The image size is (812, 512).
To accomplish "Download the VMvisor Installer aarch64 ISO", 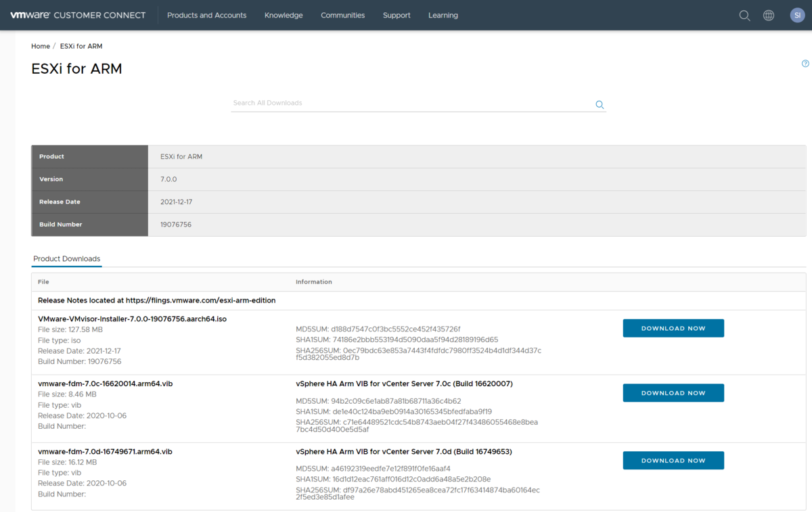I will (673, 328).
